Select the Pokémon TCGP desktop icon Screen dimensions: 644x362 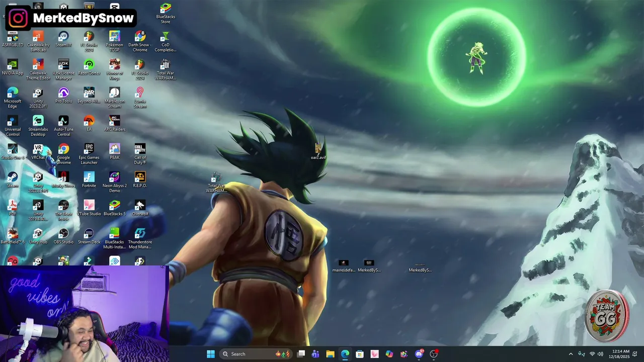pyautogui.click(x=114, y=42)
